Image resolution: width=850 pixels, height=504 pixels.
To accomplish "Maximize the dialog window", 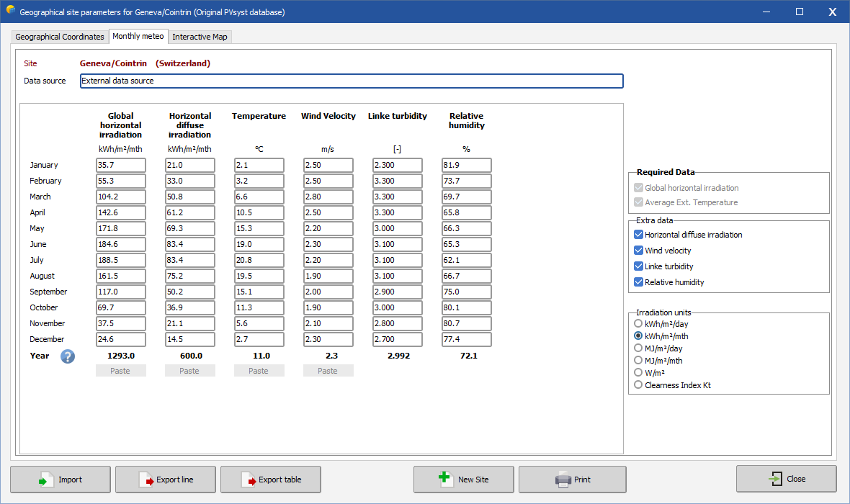I will (799, 12).
